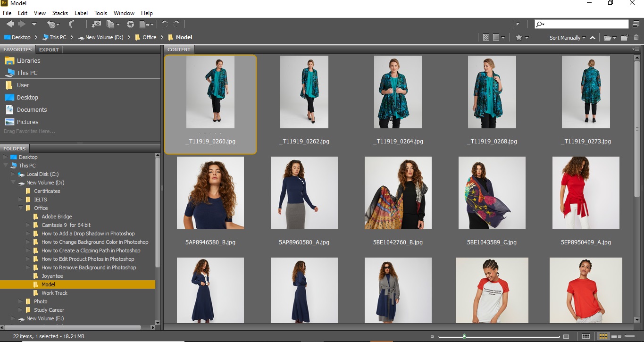Click the boomerang return-to-app icon
Image resolution: width=644 pixels, height=342 pixels.
[71, 24]
